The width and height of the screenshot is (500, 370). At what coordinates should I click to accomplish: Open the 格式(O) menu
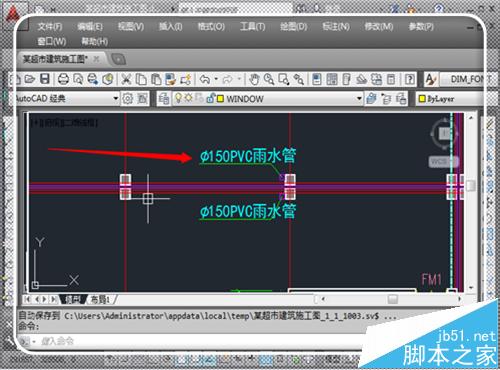click(x=211, y=26)
